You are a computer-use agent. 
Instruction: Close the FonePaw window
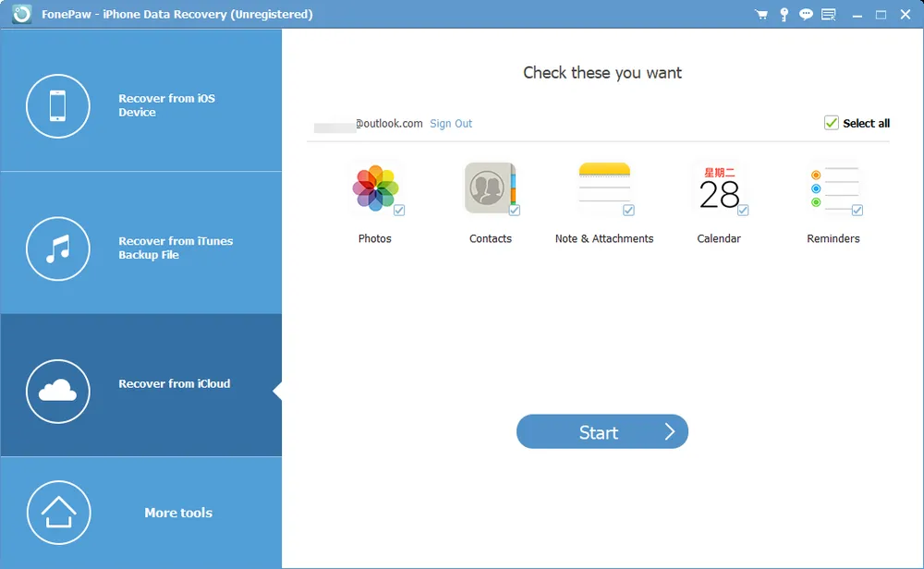point(906,14)
